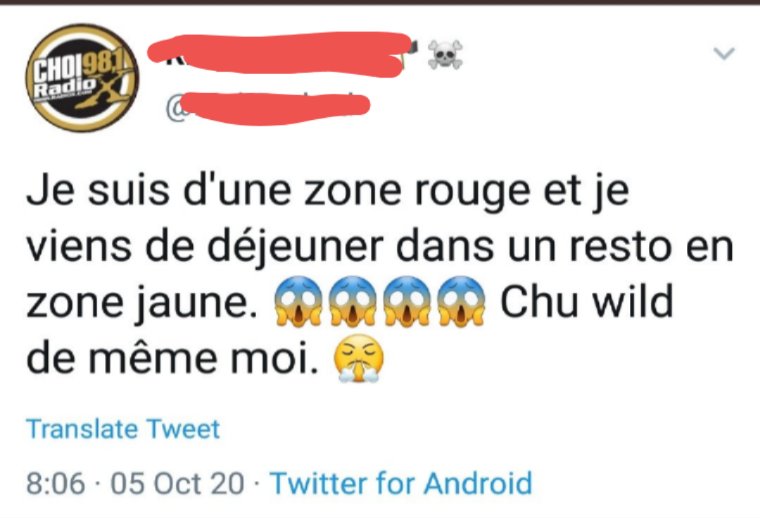Select the Translate Tweet link

123,429
